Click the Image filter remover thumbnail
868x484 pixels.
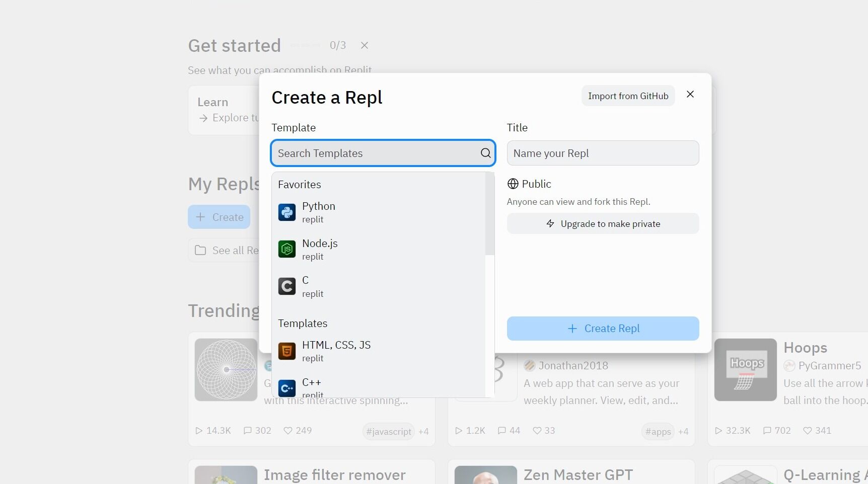click(226, 475)
